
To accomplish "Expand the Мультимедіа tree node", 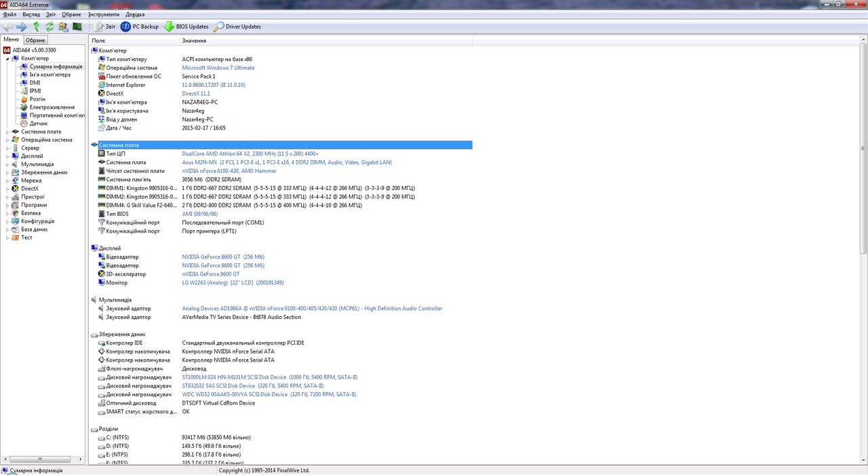I will [7, 164].
